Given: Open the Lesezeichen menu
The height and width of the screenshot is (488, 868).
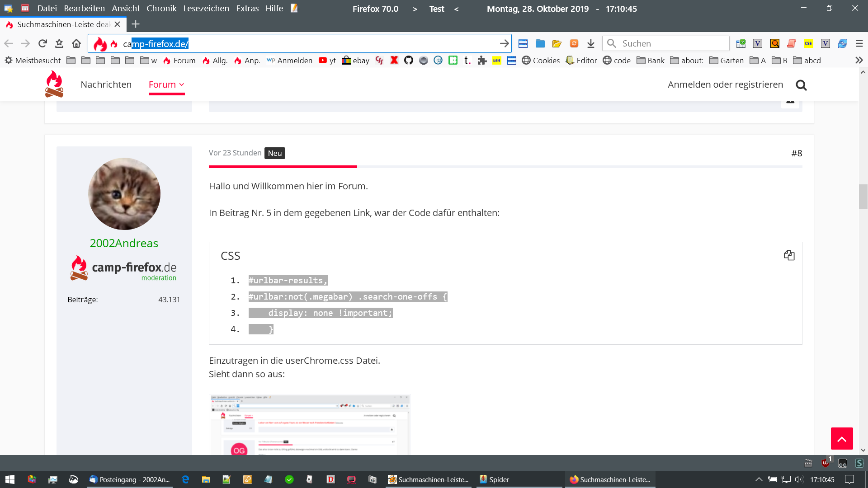Looking at the screenshot, I should (206, 8).
